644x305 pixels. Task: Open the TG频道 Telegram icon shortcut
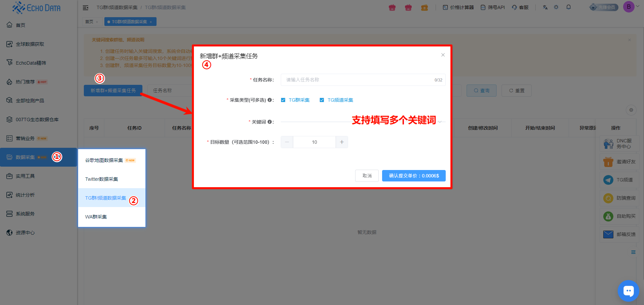(608, 180)
